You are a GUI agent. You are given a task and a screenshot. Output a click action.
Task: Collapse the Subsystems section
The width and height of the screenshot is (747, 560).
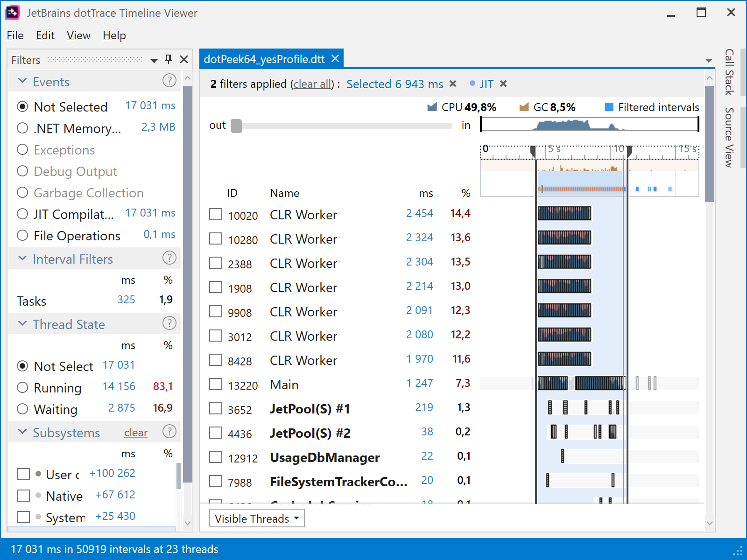tap(22, 432)
